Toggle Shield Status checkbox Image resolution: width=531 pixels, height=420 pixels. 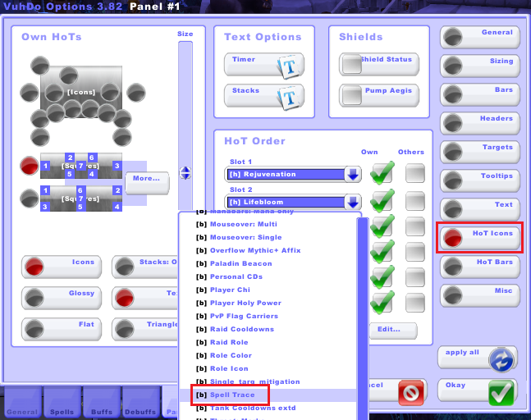click(x=352, y=65)
